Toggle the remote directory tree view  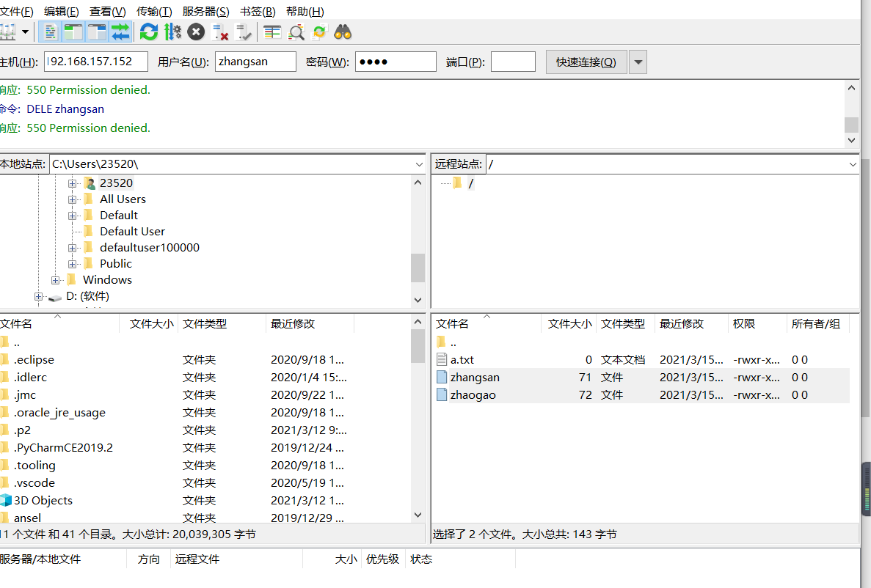(x=97, y=32)
